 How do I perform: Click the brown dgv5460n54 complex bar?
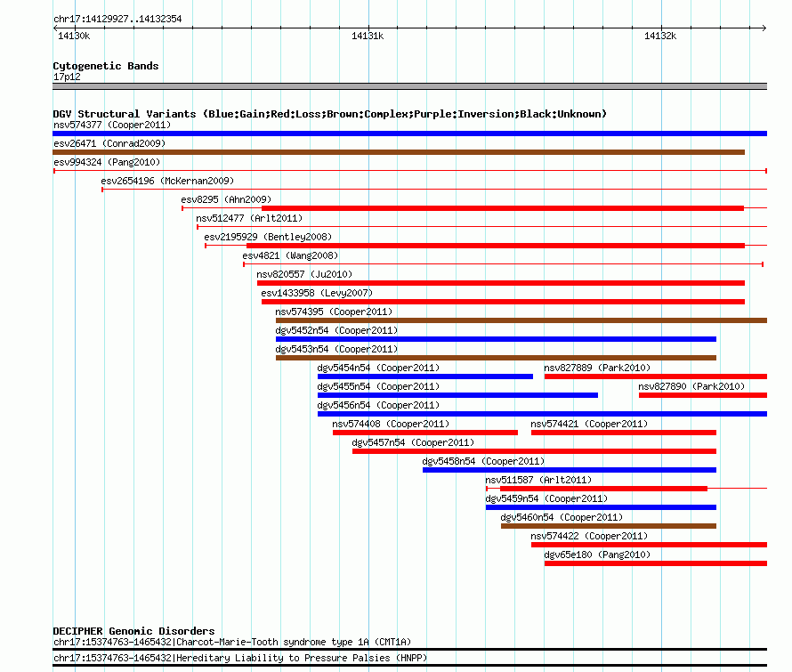click(609, 526)
